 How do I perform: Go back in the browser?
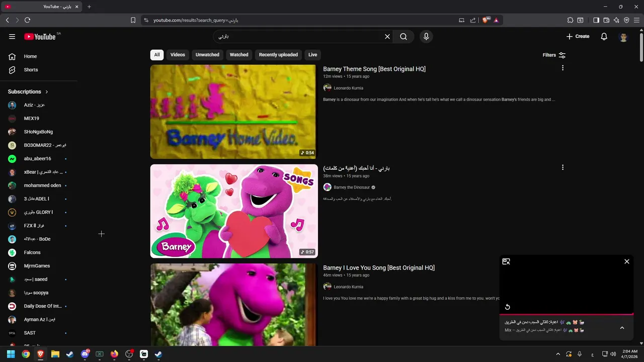(7, 20)
